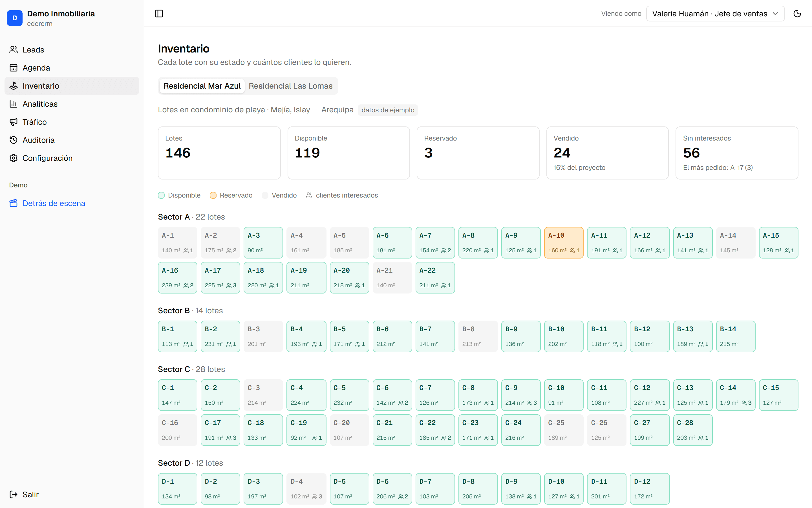Open lot C-28 with 203 m²
812x508 pixels.
(693, 430)
